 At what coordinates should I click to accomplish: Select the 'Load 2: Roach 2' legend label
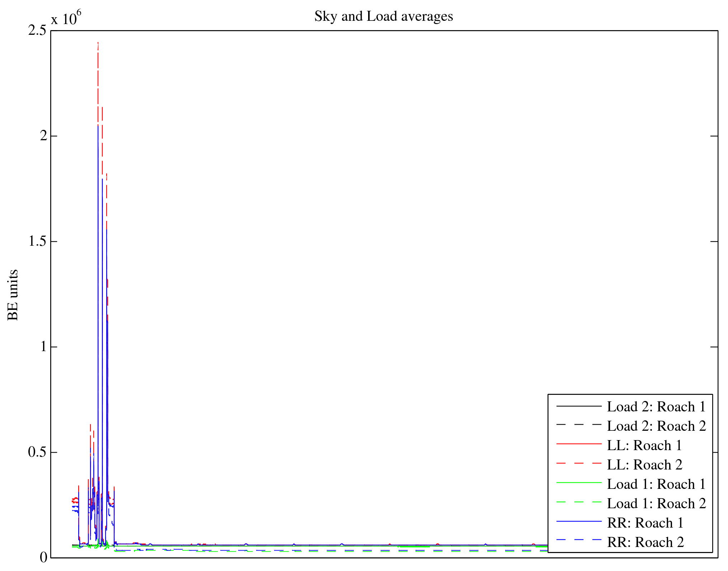coord(656,426)
